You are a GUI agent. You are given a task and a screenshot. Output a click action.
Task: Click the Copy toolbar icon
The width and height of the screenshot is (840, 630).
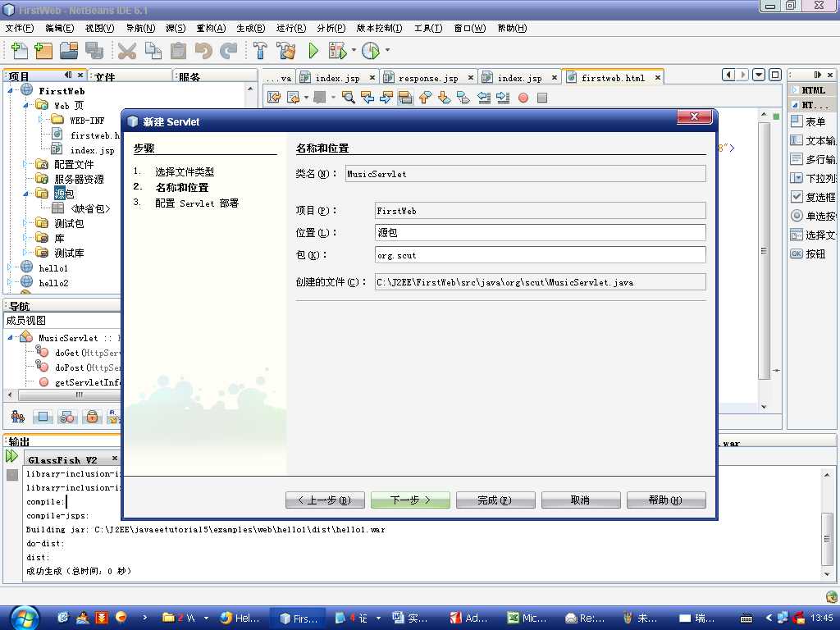click(x=153, y=50)
